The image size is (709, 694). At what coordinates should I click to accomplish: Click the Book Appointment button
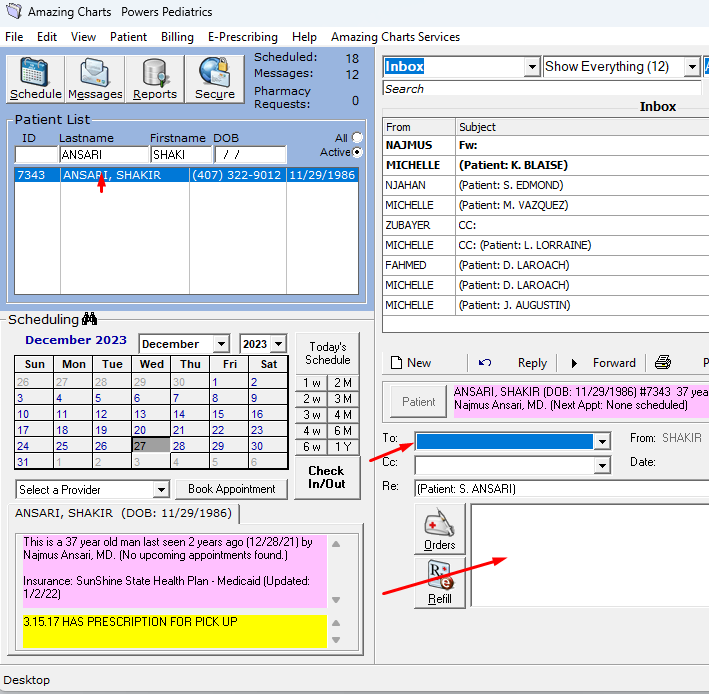(x=231, y=489)
